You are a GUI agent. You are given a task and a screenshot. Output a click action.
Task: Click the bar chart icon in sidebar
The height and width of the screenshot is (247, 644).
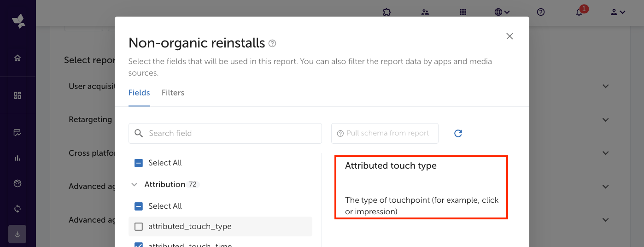click(x=18, y=158)
